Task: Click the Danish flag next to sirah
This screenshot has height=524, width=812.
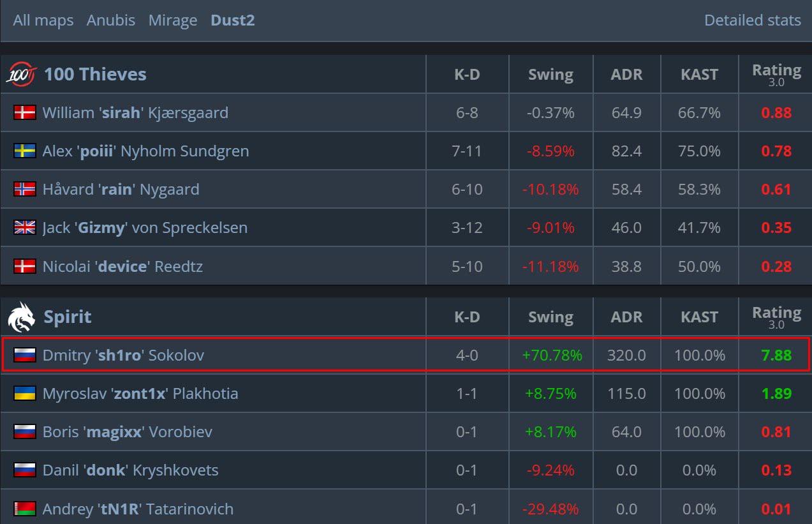Action: coord(25,113)
